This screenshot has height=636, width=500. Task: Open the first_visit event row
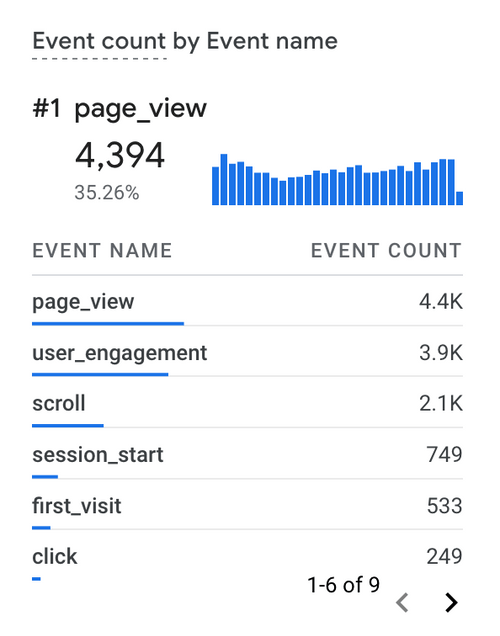pos(247,505)
